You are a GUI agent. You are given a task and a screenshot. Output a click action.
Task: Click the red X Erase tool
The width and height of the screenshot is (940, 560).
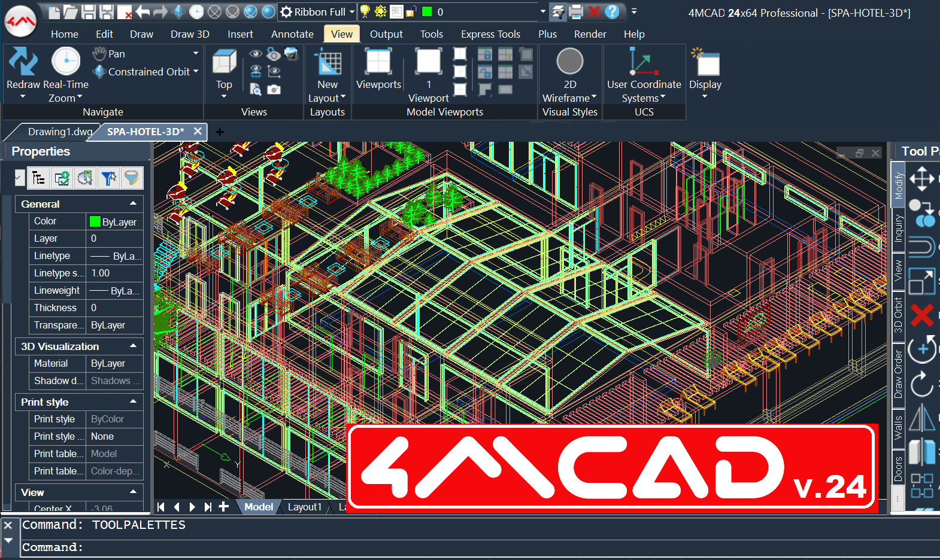coord(921,315)
